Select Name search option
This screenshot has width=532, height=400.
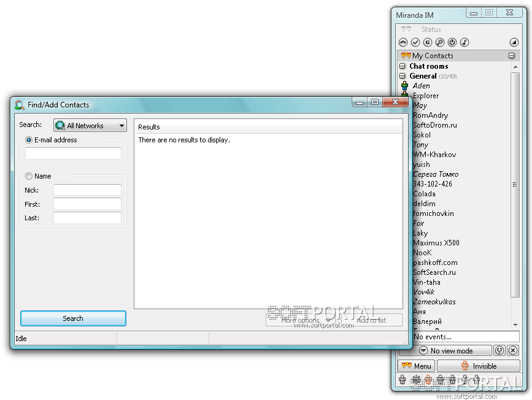coord(29,176)
